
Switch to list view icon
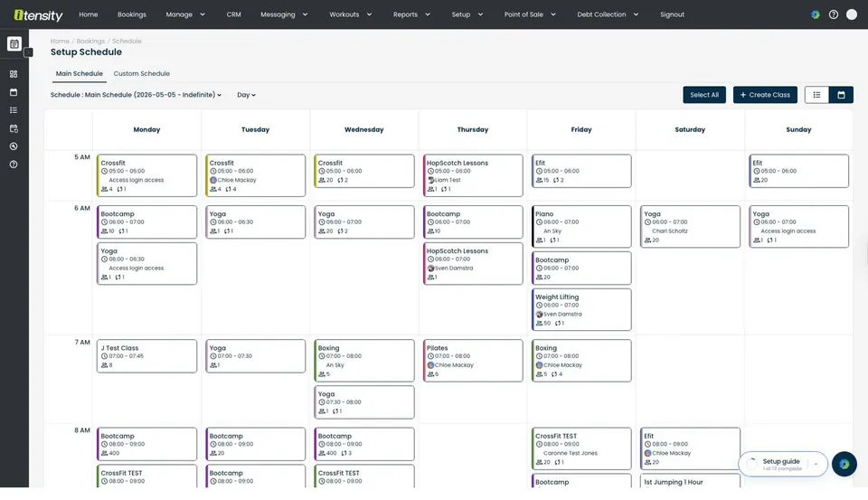pos(816,95)
